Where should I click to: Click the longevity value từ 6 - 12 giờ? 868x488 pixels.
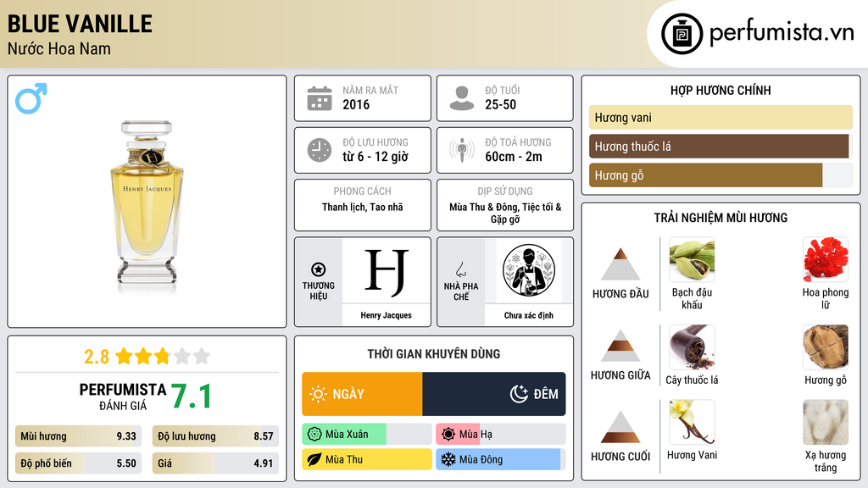(x=376, y=157)
